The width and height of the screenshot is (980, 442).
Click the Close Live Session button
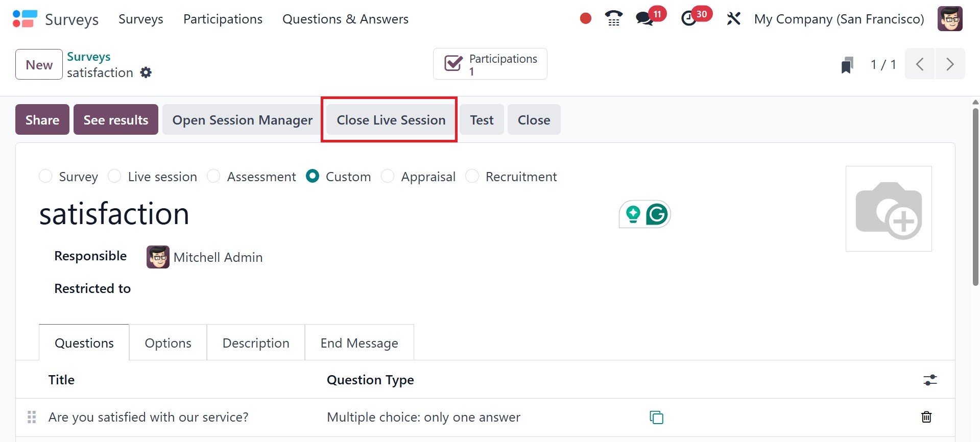391,120
